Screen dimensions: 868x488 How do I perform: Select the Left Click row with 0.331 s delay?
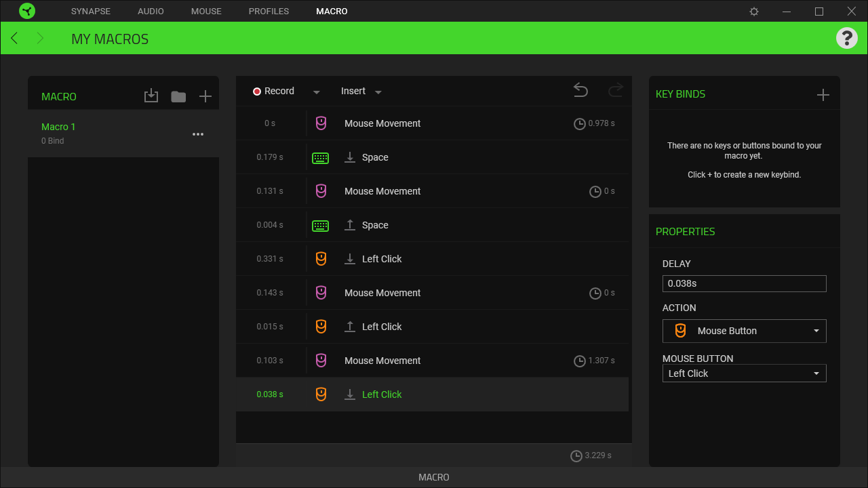(x=432, y=259)
